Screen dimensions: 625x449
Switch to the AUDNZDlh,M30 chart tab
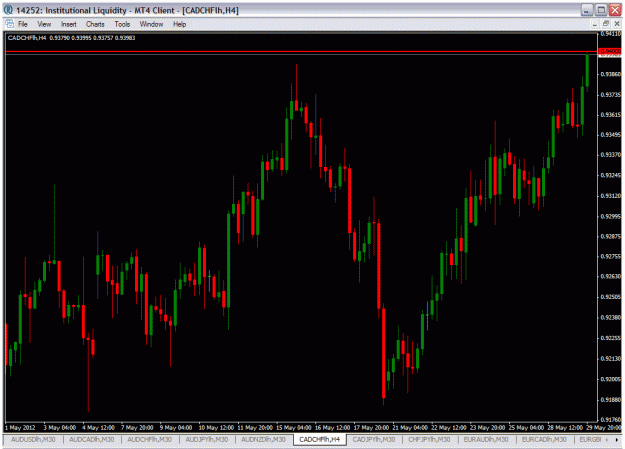point(263,439)
